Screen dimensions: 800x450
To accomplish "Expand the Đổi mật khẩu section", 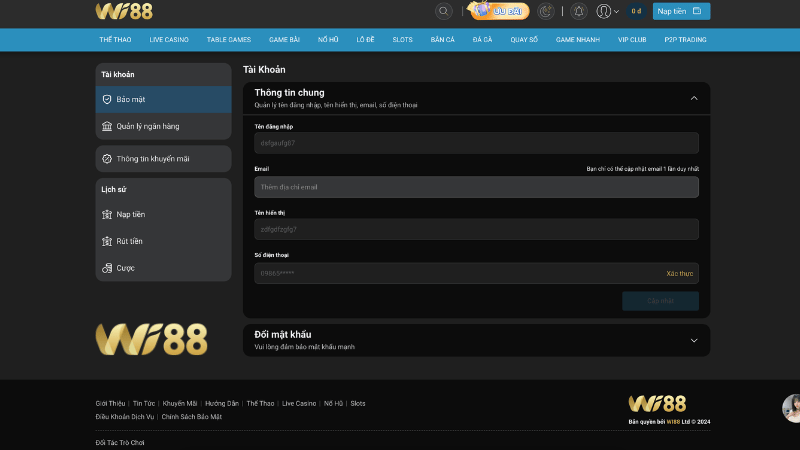I will tap(694, 340).
